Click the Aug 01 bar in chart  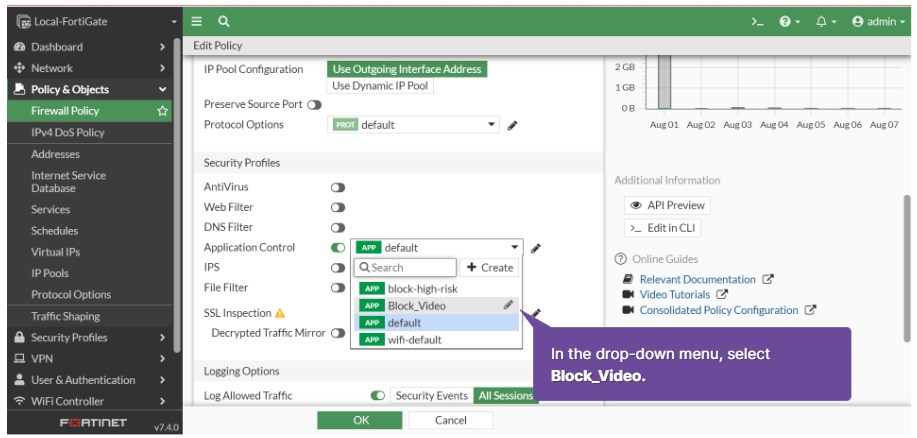point(664,82)
